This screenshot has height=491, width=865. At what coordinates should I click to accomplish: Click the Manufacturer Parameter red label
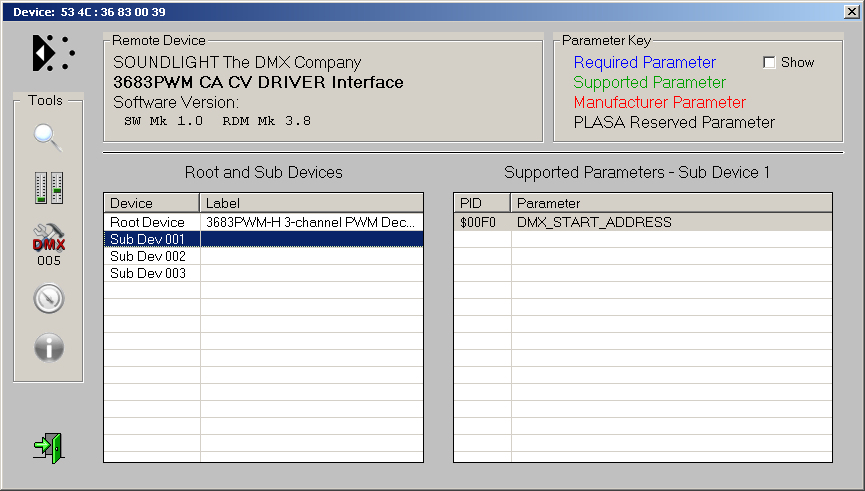[659, 102]
